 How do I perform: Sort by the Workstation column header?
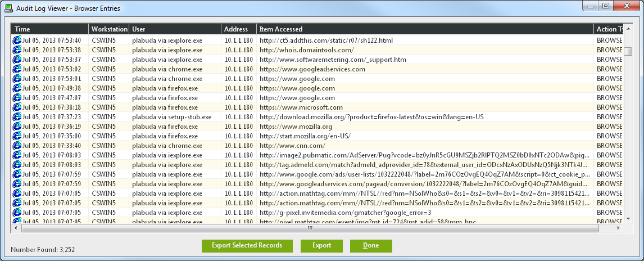109,29
